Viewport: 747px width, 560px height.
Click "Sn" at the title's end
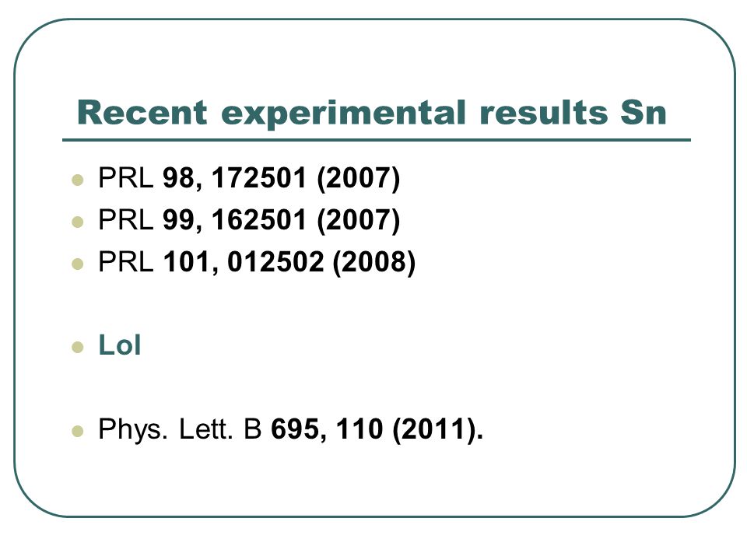click(644, 112)
